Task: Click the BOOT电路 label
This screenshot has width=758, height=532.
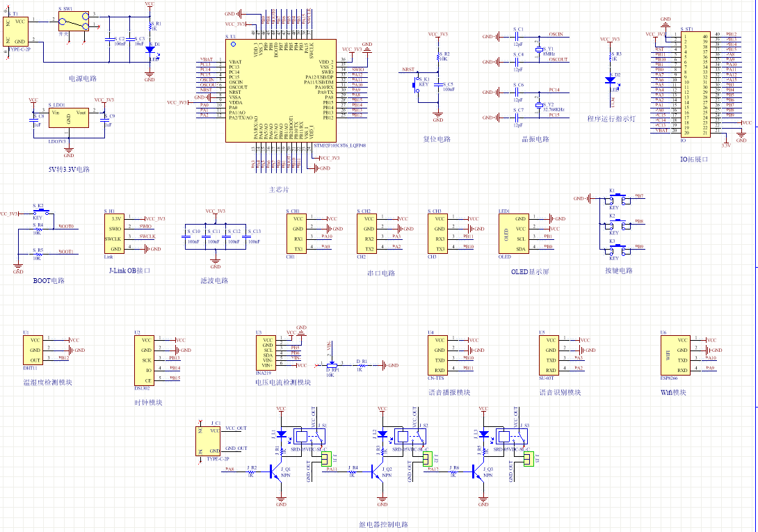Action: pyautogui.click(x=49, y=280)
